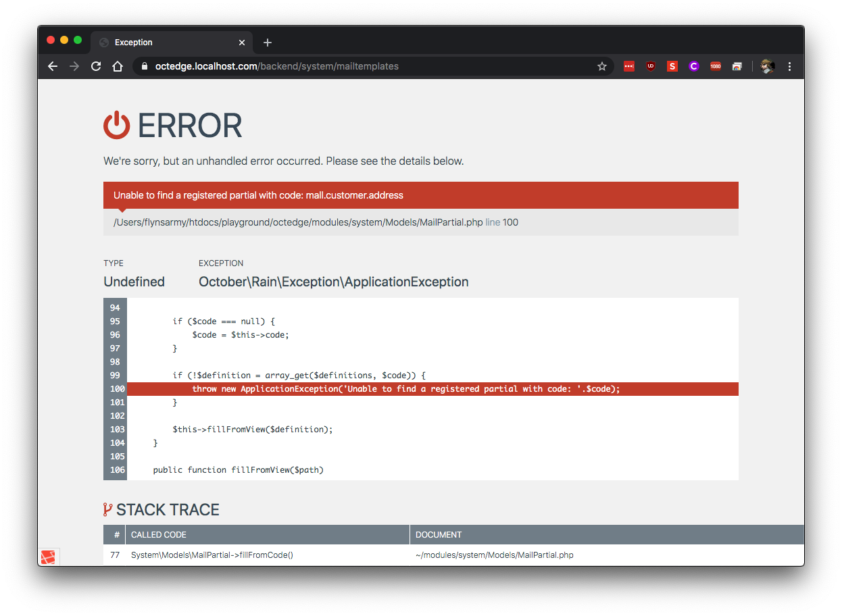Click the ApplicationException class name
Screen dimensions: 842x616
pos(334,282)
